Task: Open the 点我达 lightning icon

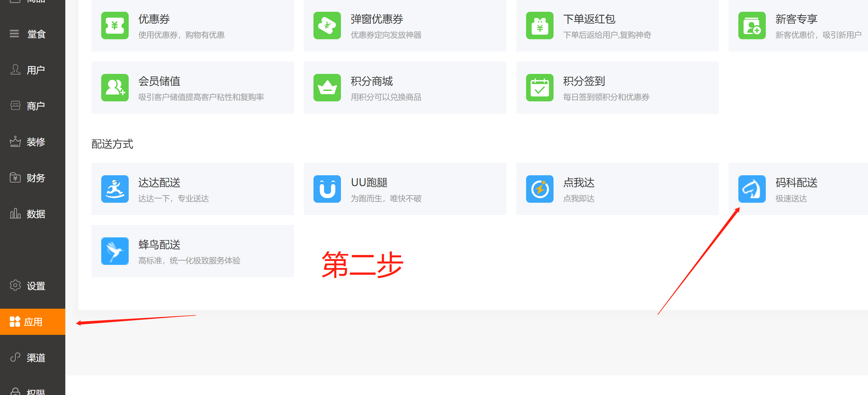Action: tap(539, 189)
